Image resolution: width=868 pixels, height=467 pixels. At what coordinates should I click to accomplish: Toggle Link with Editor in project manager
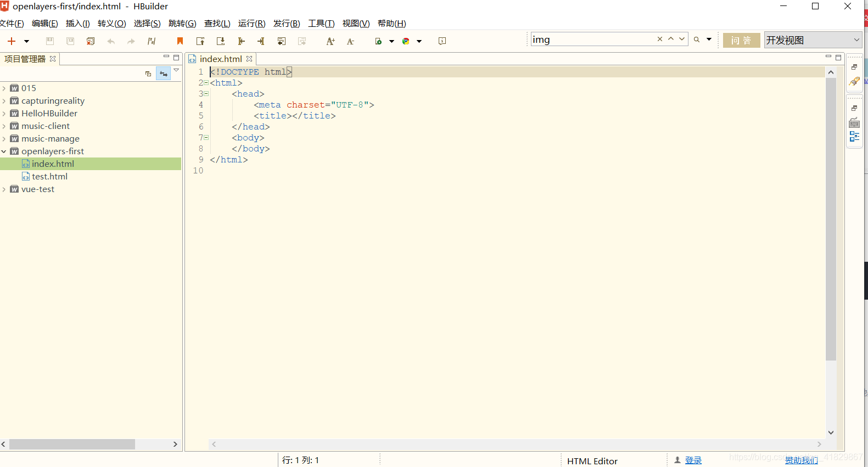[164, 74]
